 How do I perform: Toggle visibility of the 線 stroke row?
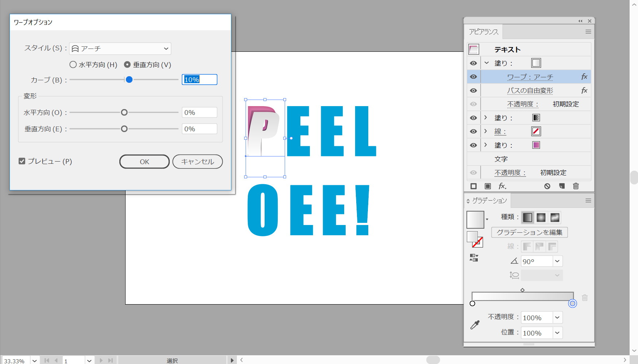pyautogui.click(x=473, y=131)
